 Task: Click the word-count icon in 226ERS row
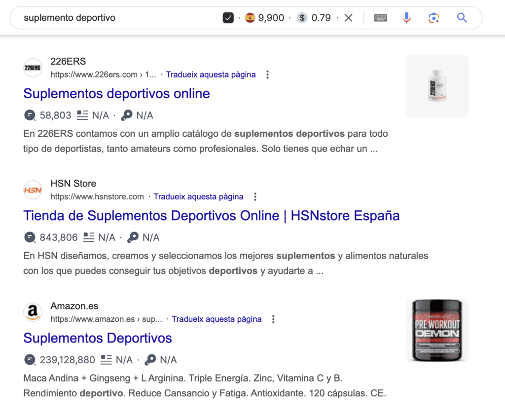coord(82,115)
